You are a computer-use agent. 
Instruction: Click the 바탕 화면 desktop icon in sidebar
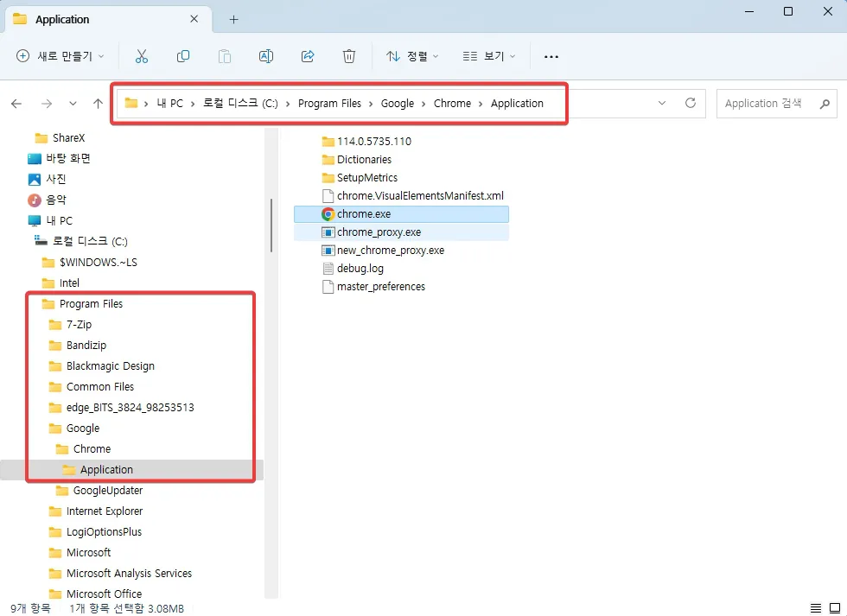tap(34, 159)
